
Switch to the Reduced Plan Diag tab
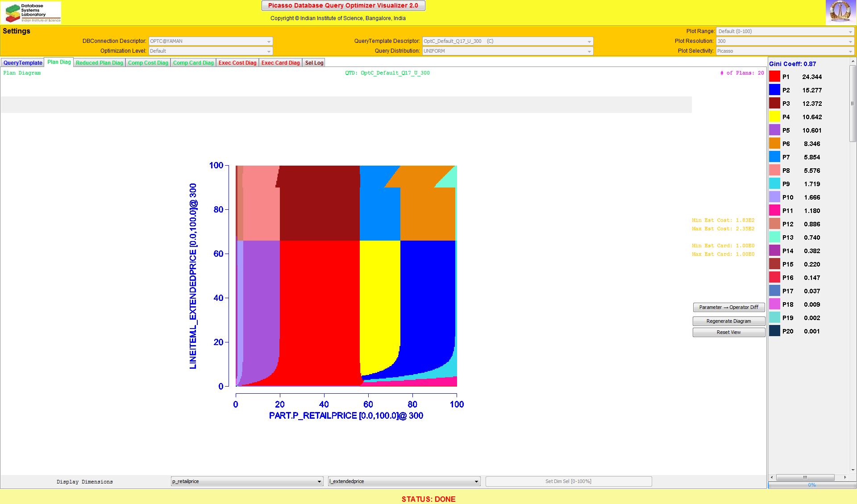coord(99,63)
